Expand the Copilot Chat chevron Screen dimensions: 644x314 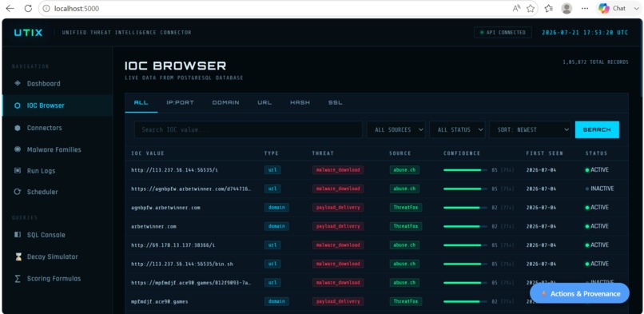[636, 8]
